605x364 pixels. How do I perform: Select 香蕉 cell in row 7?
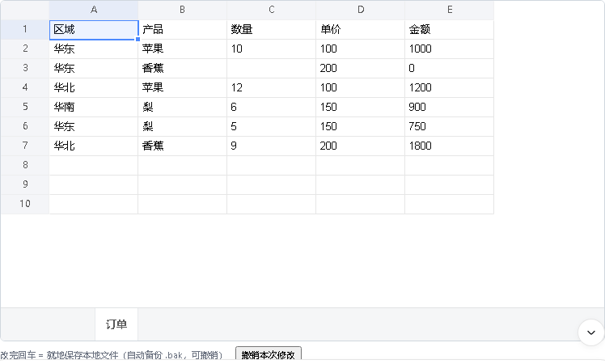point(183,146)
